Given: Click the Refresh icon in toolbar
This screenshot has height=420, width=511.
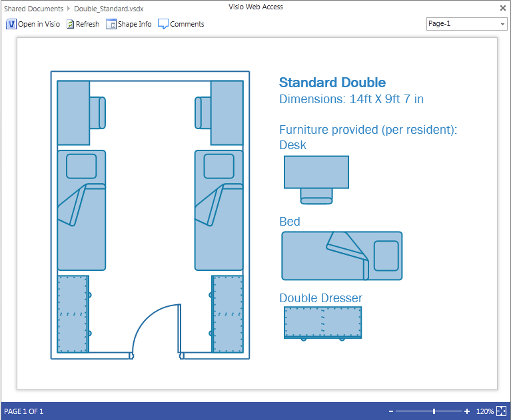Looking at the screenshot, I should [71, 24].
